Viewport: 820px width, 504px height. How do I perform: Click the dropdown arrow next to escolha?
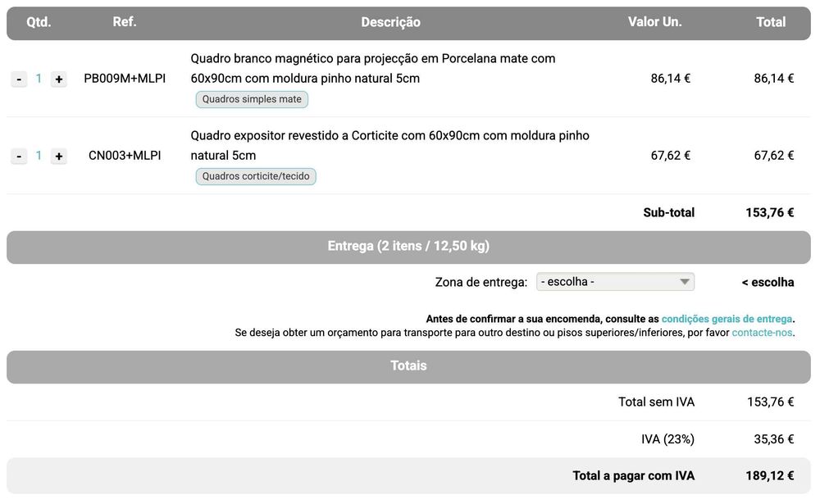click(684, 282)
